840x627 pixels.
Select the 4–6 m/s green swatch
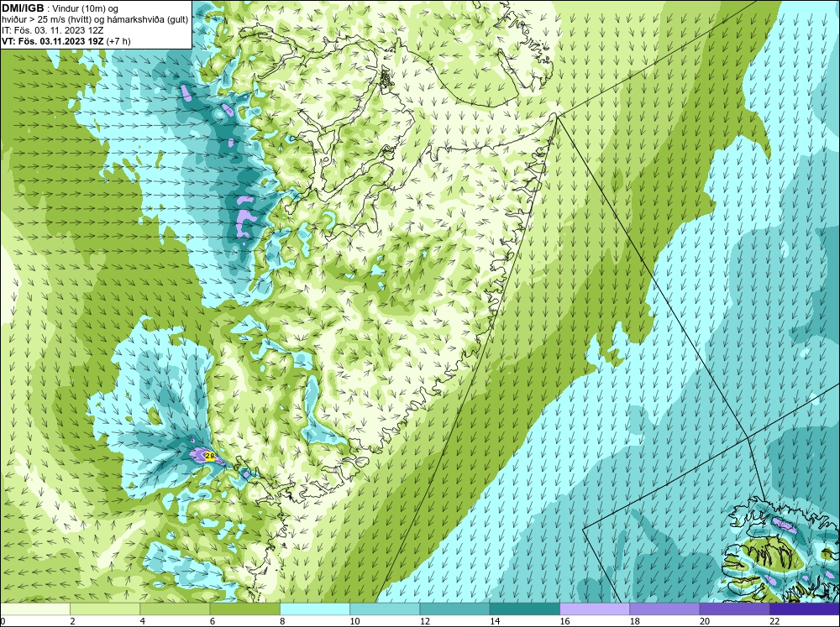(x=176, y=609)
